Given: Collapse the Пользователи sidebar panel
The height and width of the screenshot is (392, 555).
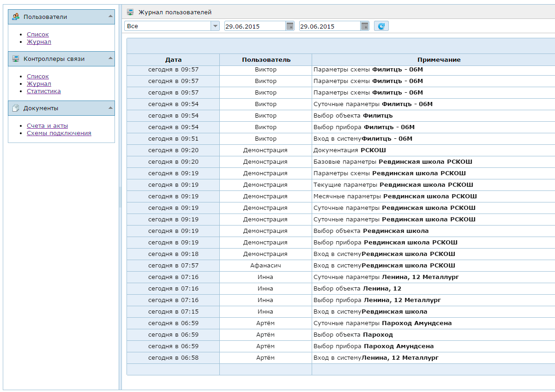Looking at the screenshot, I should 110,17.
